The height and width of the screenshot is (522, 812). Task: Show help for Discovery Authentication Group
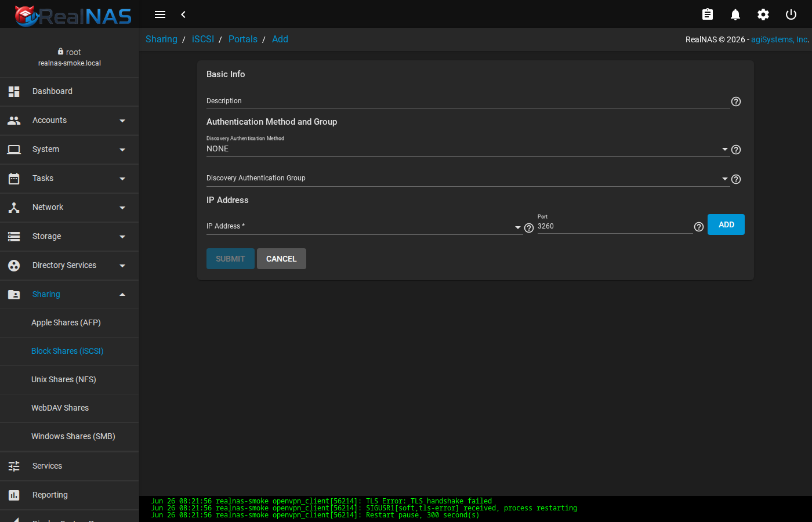[736, 179]
